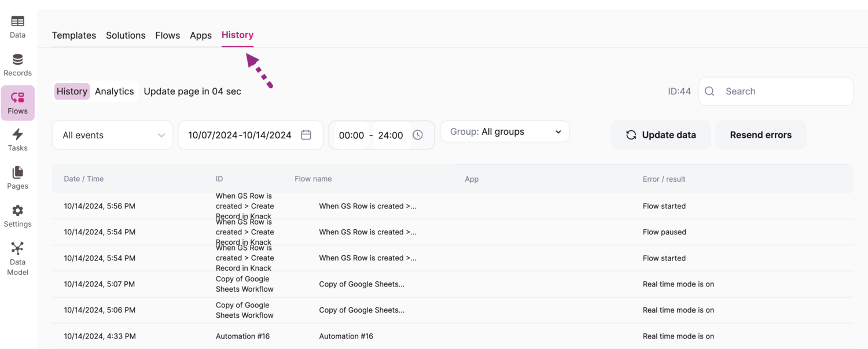Open Tasks from the sidebar
The width and height of the screenshot is (868, 349).
click(x=17, y=140)
